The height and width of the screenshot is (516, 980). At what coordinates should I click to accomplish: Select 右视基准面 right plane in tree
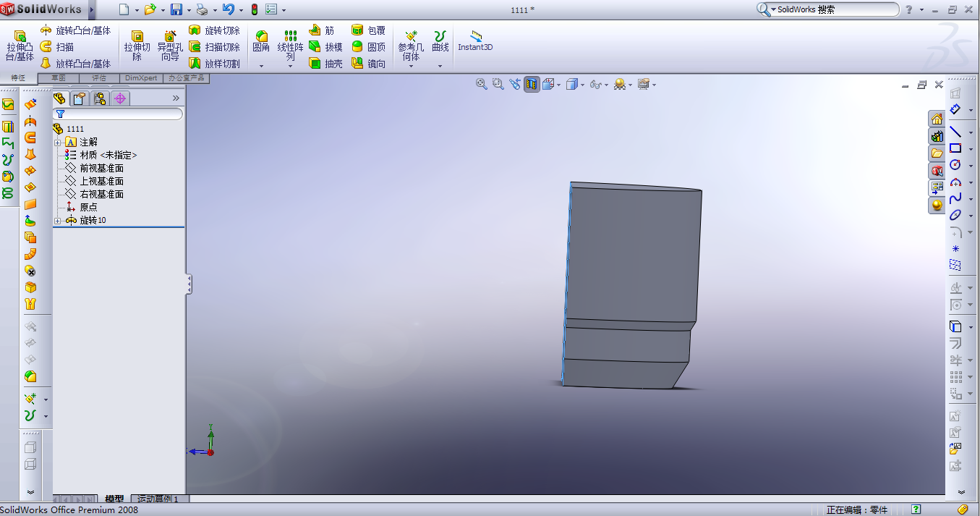pyautogui.click(x=101, y=194)
